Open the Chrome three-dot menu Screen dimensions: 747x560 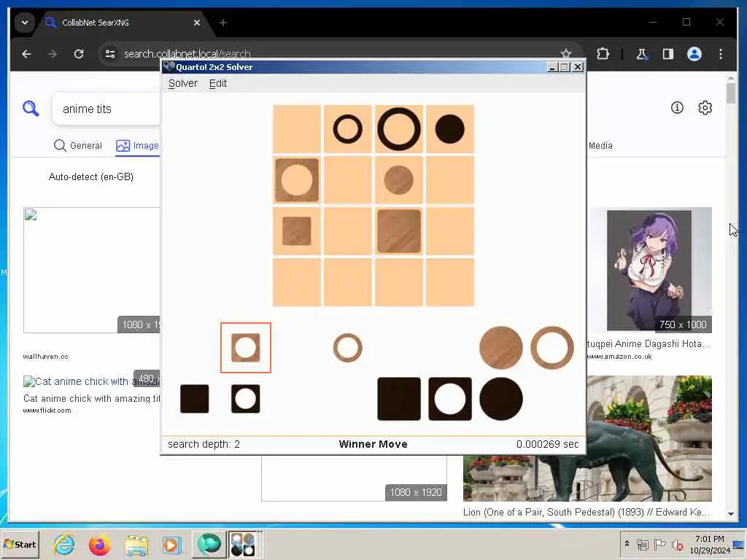coord(720,54)
